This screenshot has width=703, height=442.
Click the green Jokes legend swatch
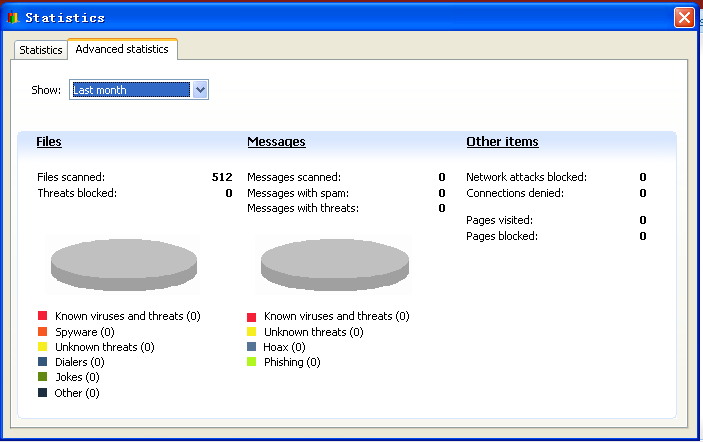43,377
